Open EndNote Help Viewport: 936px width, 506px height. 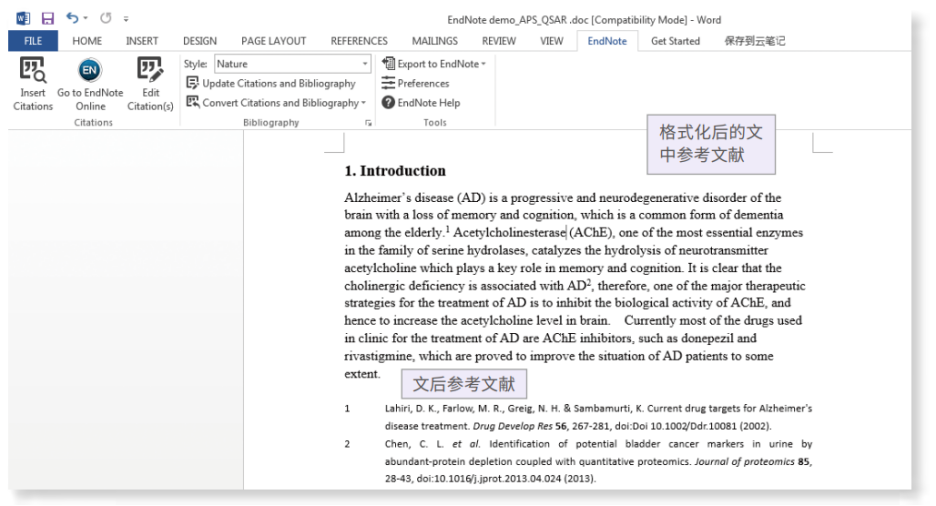421,103
